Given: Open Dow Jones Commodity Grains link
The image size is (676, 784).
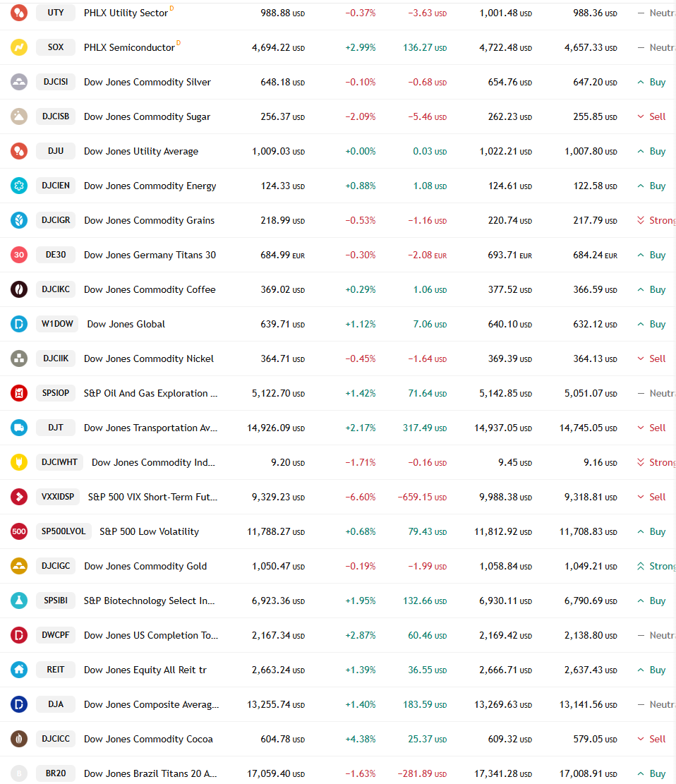Looking at the screenshot, I should point(149,220).
